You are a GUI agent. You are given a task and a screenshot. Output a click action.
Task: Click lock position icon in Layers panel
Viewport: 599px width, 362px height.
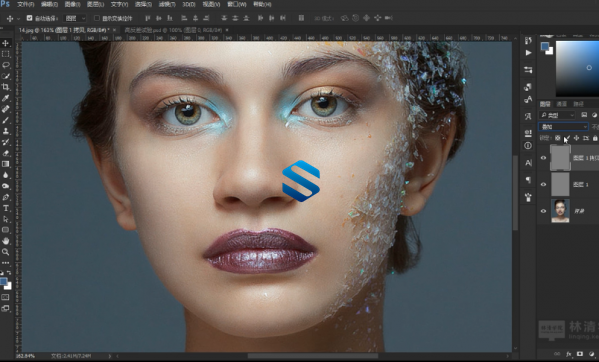(576, 138)
